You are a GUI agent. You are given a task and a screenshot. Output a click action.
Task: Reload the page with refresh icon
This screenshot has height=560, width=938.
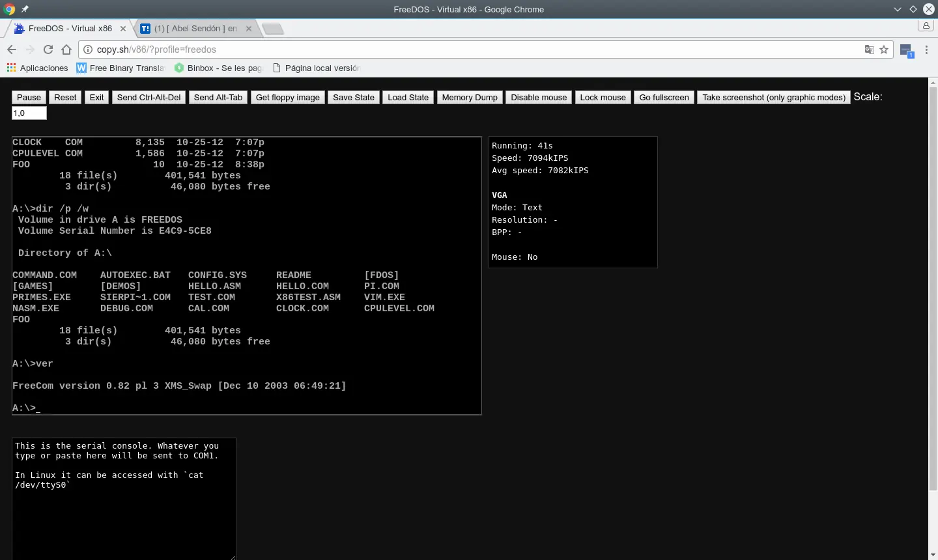(x=48, y=49)
